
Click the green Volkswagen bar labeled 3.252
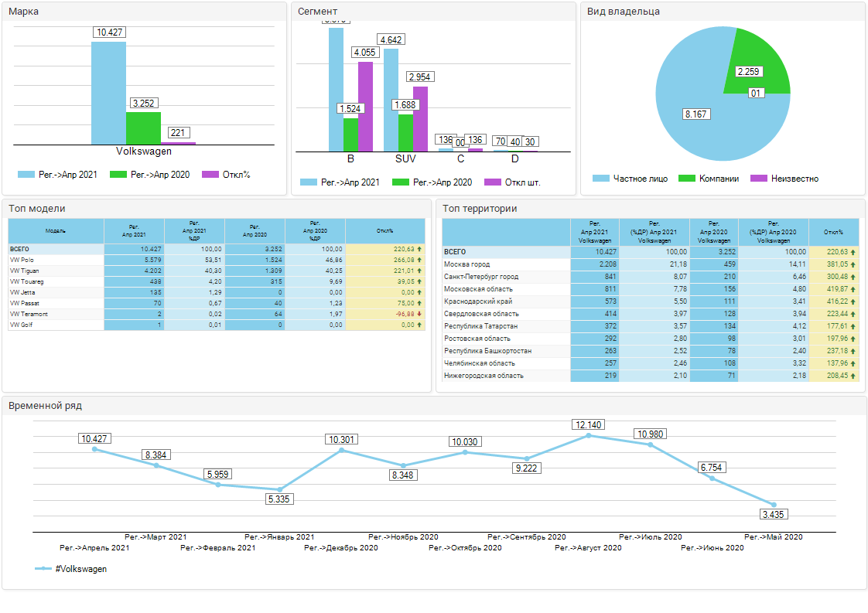pyautogui.click(x=143, y=128)
